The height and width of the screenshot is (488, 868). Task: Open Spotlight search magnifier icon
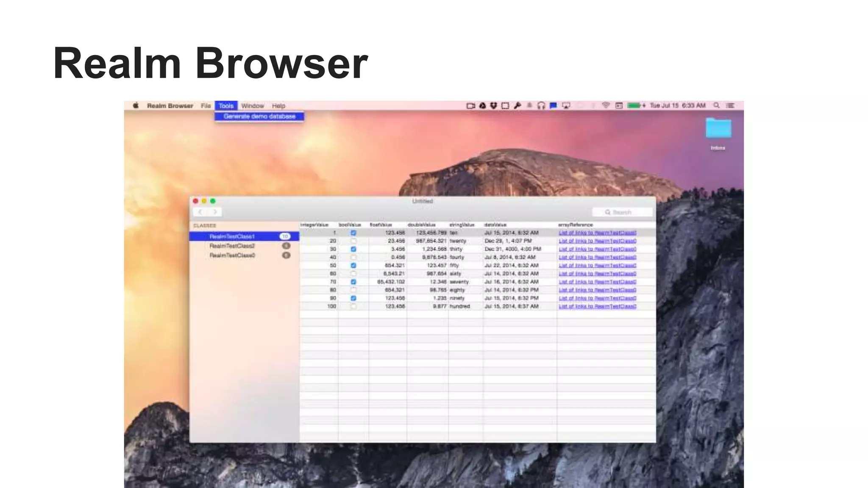(x=716, y=105)
